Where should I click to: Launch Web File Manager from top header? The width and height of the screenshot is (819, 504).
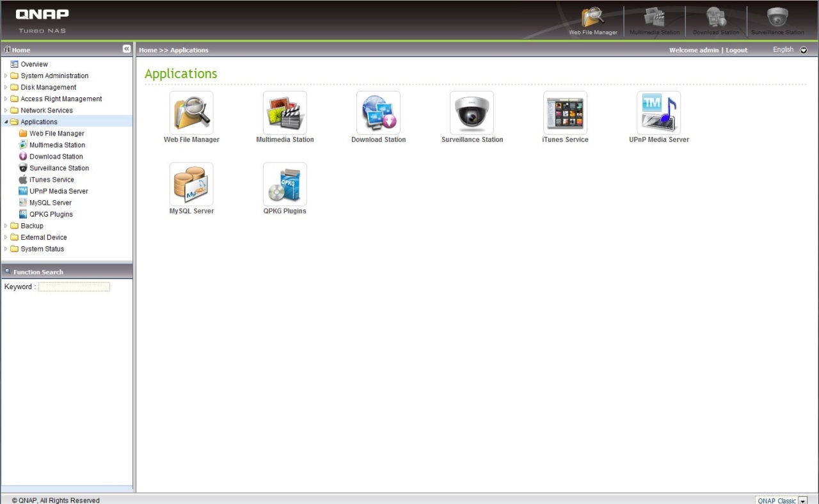593,20
